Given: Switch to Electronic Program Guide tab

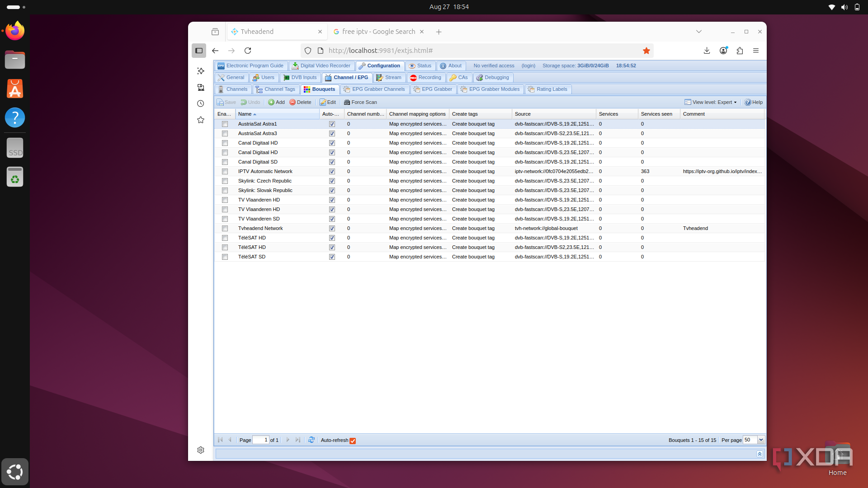Looking at the screenshot, I should pos(250,66).
